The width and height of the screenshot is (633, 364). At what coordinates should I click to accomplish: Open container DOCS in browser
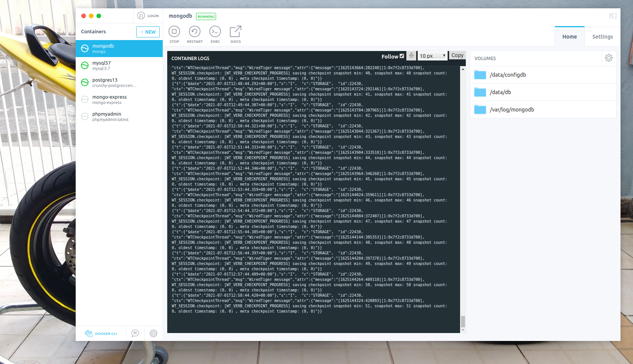(235, 34)
